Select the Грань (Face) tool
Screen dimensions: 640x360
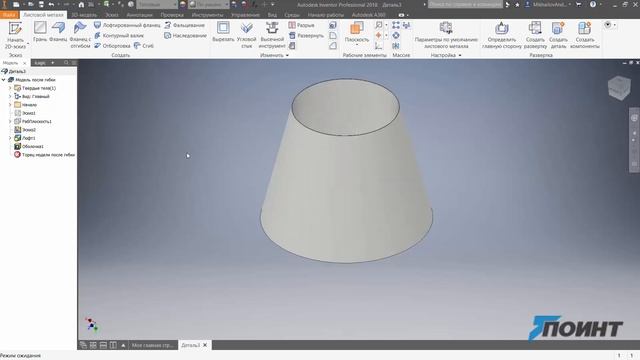(40, 32)
